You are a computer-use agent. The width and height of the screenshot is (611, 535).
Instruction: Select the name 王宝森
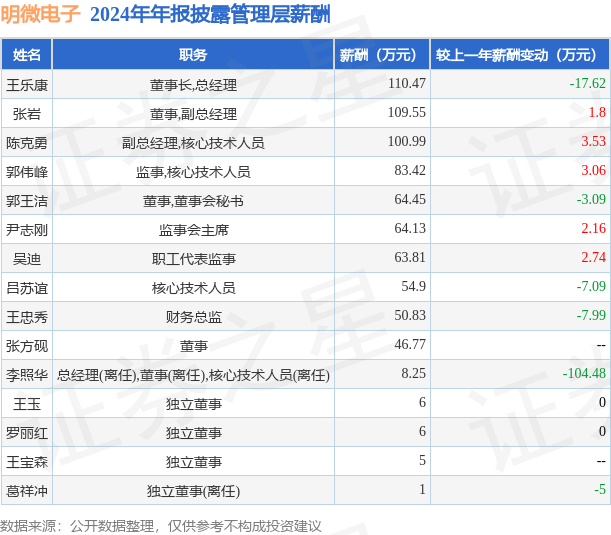click(26, 462)
